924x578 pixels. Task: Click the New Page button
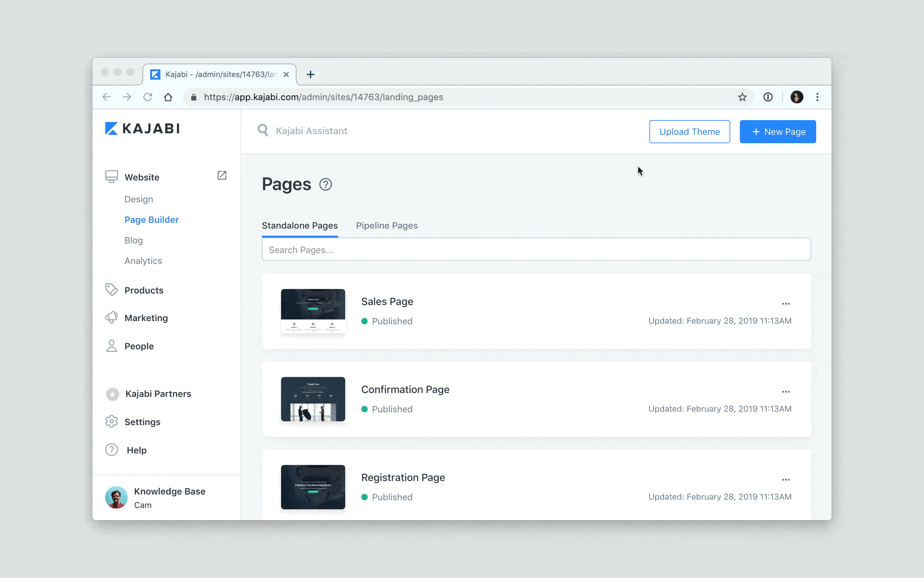(778, 132)
